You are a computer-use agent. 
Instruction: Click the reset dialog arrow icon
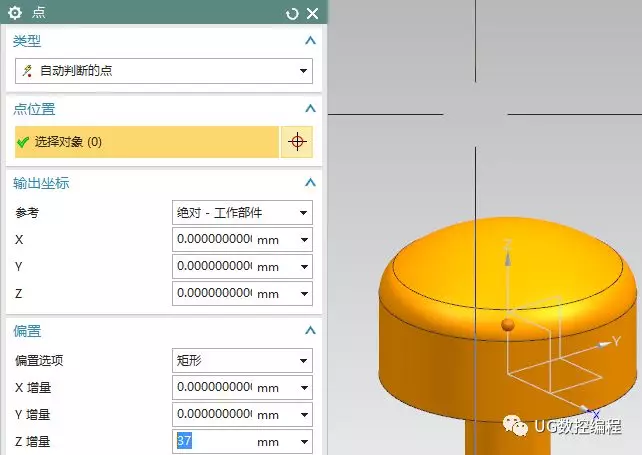click(292, 14)
